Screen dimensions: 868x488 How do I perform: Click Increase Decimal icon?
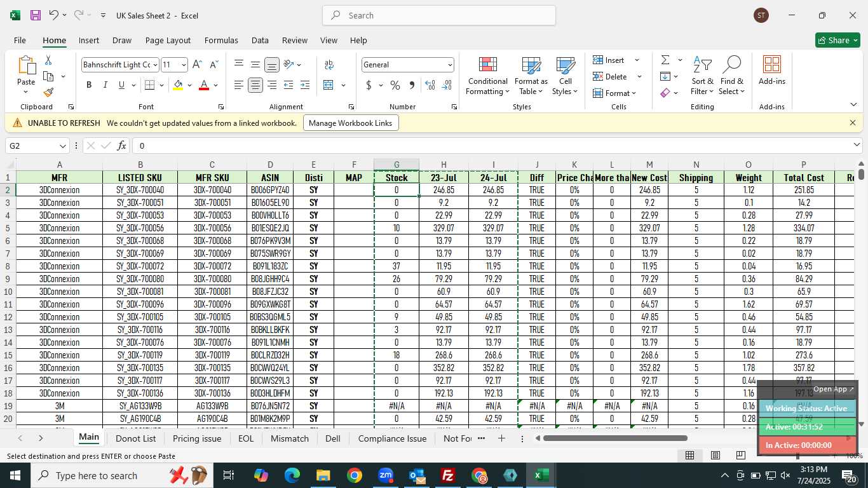pyautogui.click(x=430, y=85)
